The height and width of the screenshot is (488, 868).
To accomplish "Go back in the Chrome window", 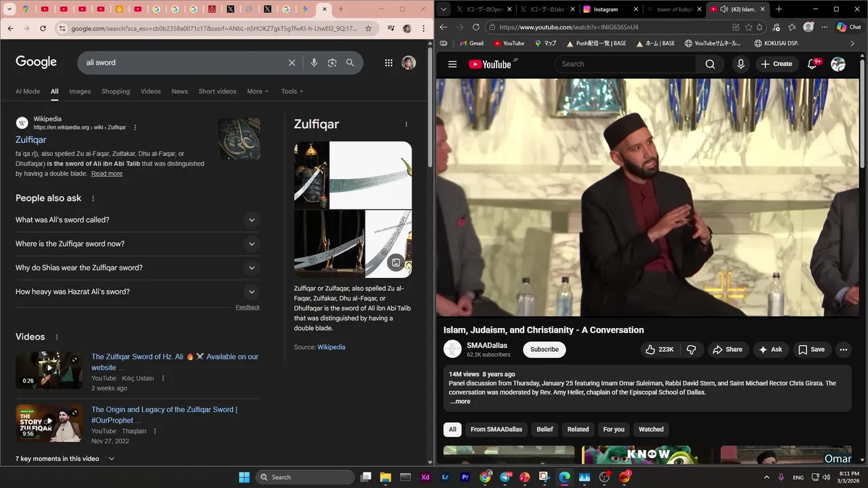I will pyautogui.click(x=10, y=28).
